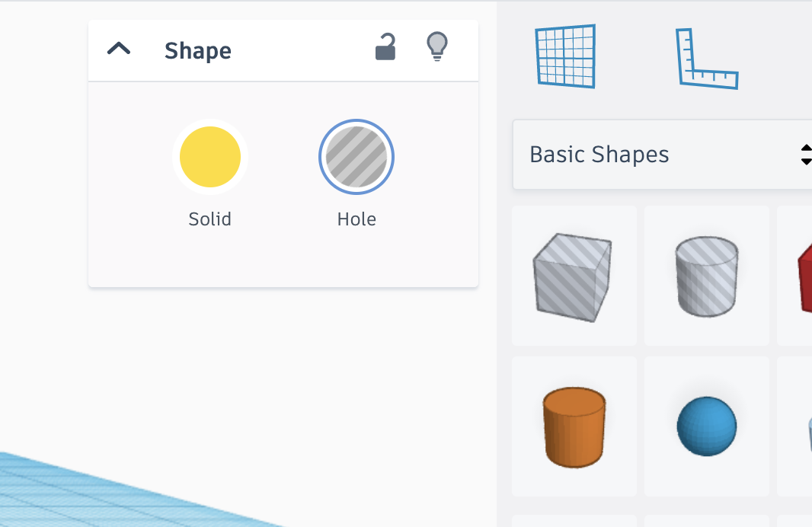
Task: Open the Basic Shapes dropdown
Action: [655, 155]
